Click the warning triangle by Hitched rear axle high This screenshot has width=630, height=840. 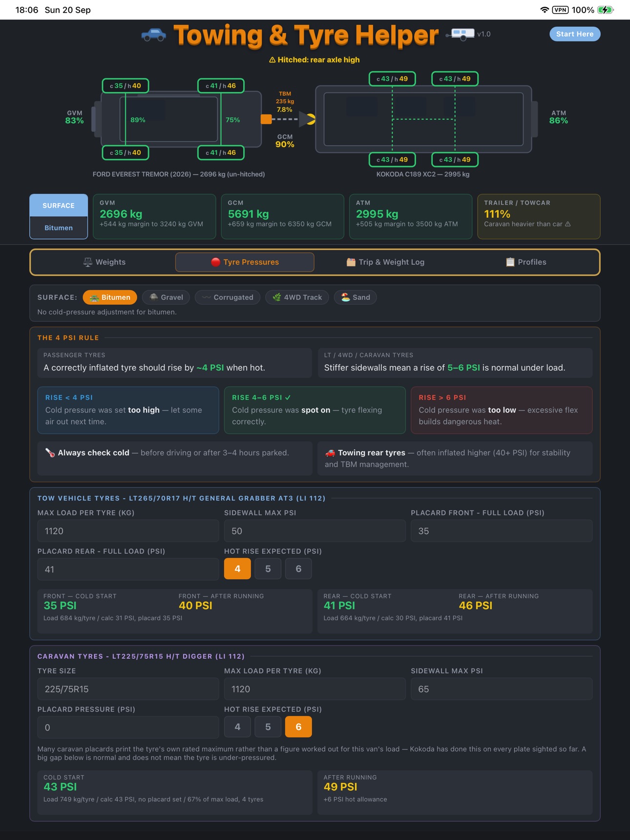(273, 60)
